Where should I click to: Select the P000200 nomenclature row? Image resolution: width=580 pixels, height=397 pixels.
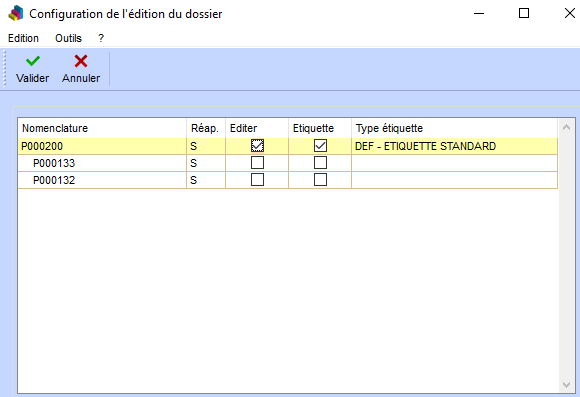[287, 146]
